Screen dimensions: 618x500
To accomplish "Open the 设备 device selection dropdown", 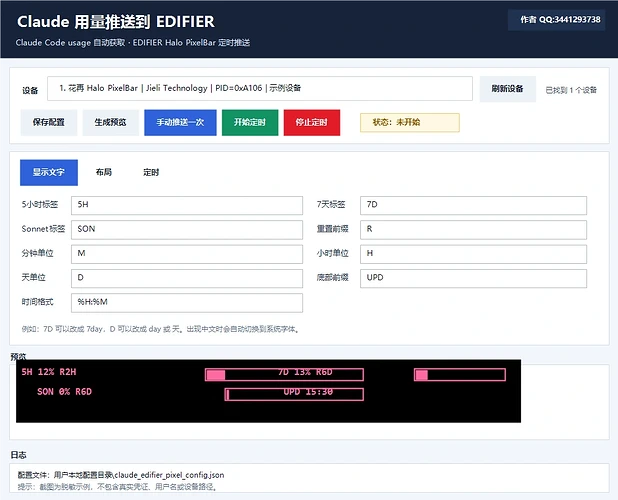I will pos(260,89).
